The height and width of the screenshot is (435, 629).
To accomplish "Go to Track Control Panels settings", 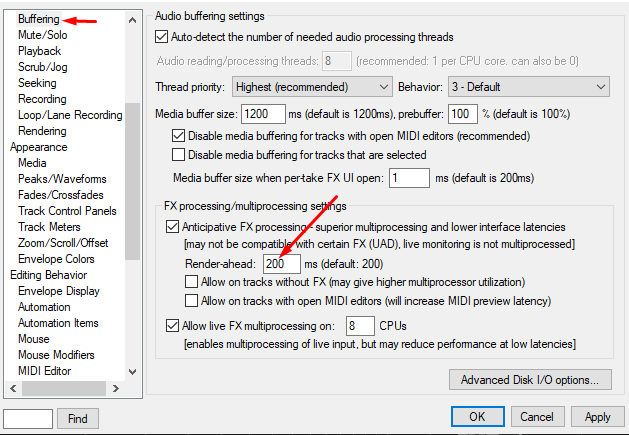I will (67, 211).
